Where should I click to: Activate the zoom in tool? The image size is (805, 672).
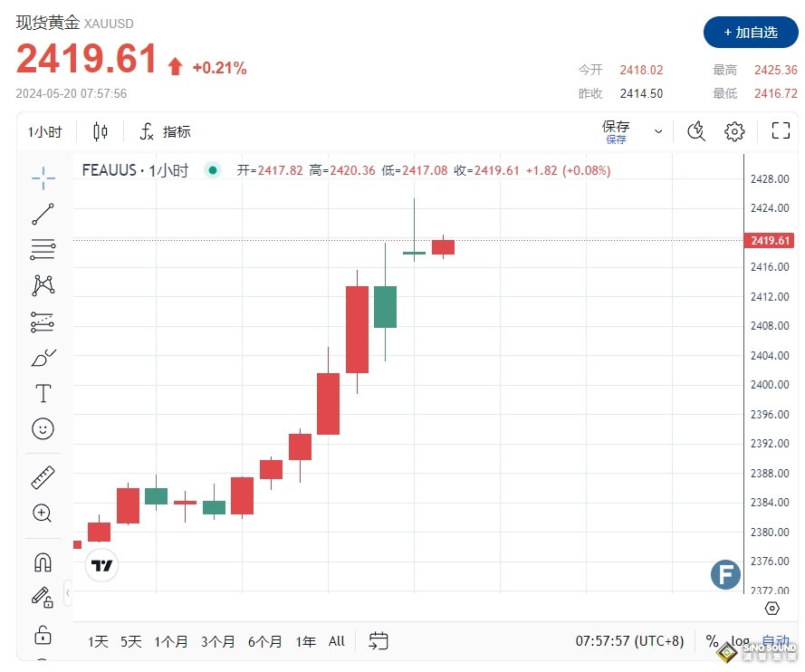coord(43,513)
